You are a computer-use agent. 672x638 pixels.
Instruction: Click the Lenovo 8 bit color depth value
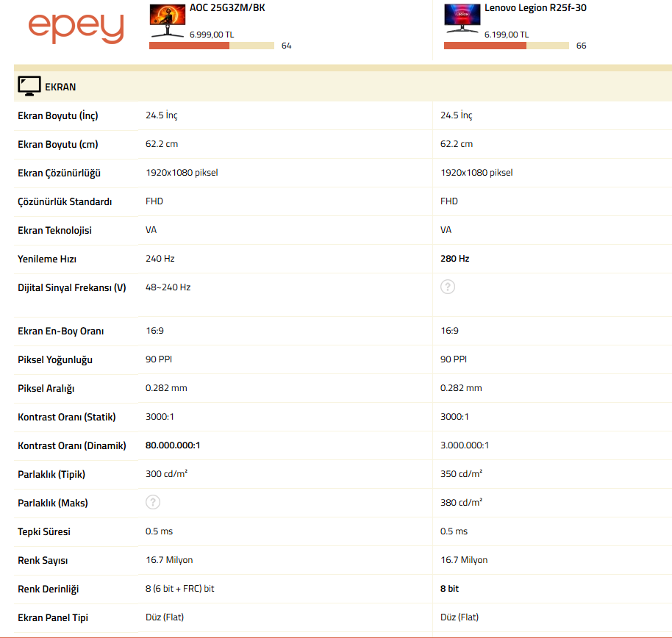tap(449, 589)
